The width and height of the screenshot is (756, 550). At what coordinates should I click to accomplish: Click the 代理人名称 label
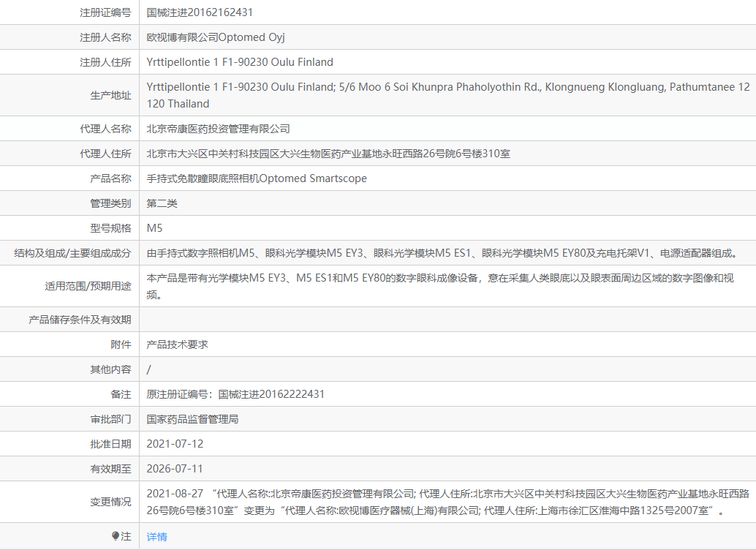105,129
